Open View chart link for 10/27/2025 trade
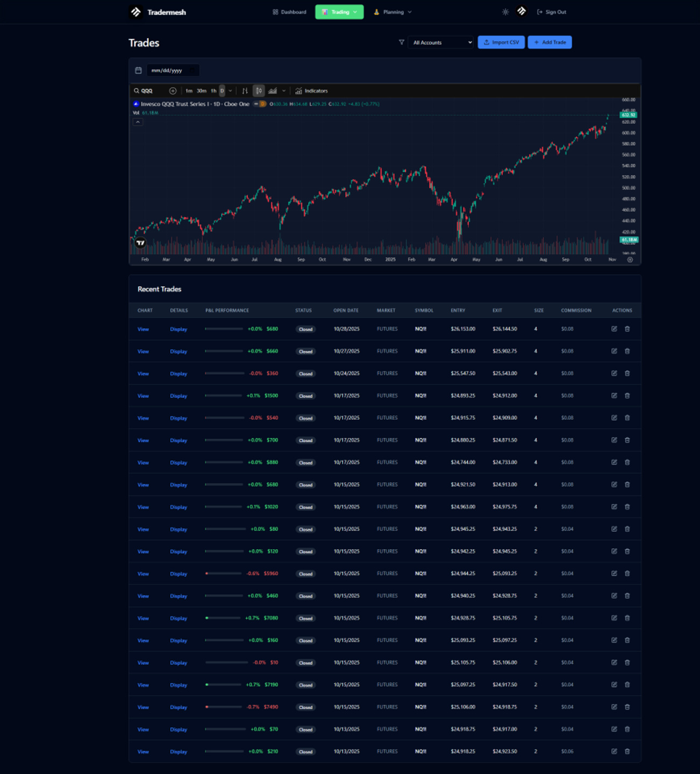 pos(143,352)
